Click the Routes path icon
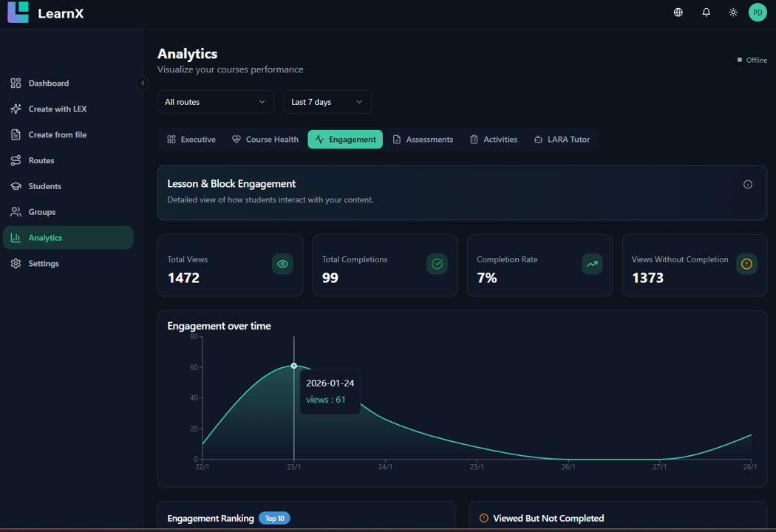776x532 pixels. 16,160
